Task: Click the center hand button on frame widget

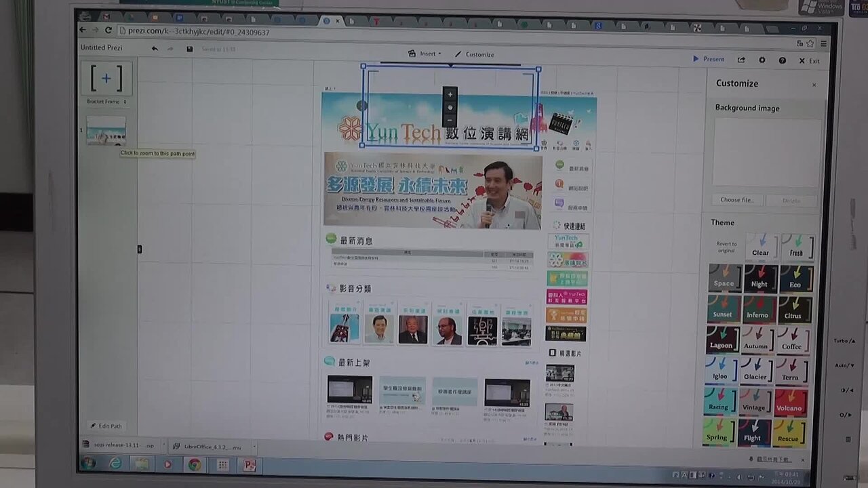Action: [450, 107]
